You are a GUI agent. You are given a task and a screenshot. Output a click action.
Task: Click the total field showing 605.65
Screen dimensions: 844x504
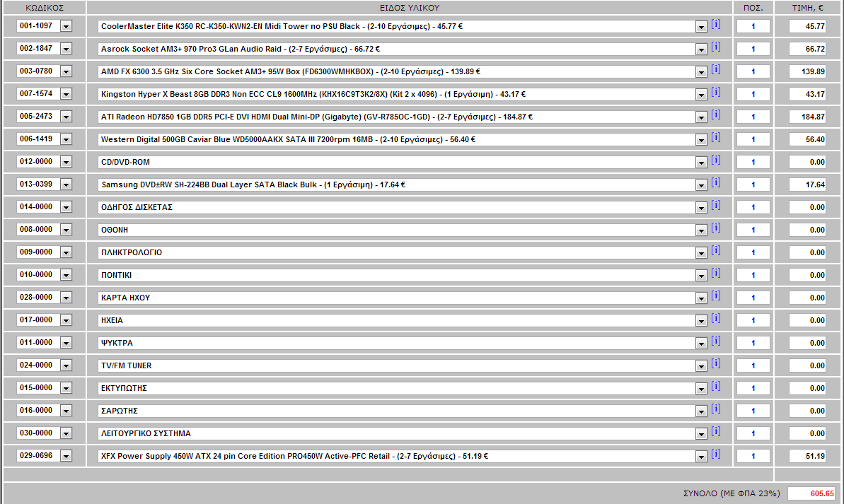coord(811,493)
